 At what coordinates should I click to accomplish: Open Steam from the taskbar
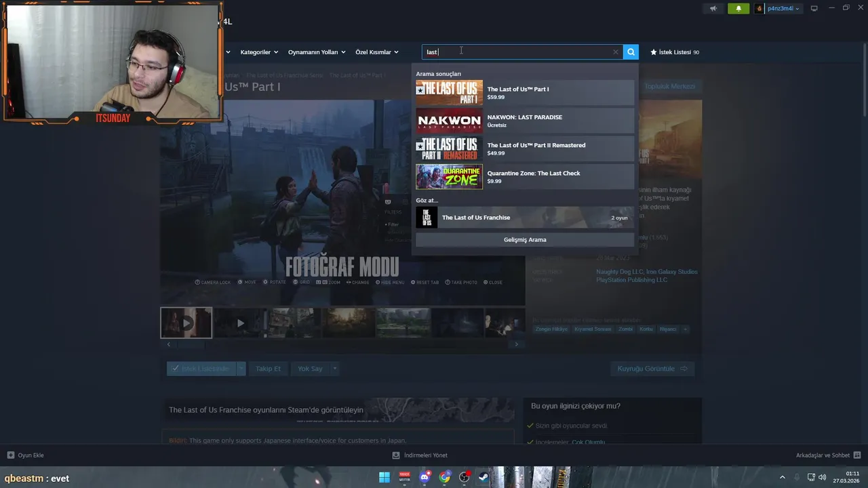click(x=484, y=477)
